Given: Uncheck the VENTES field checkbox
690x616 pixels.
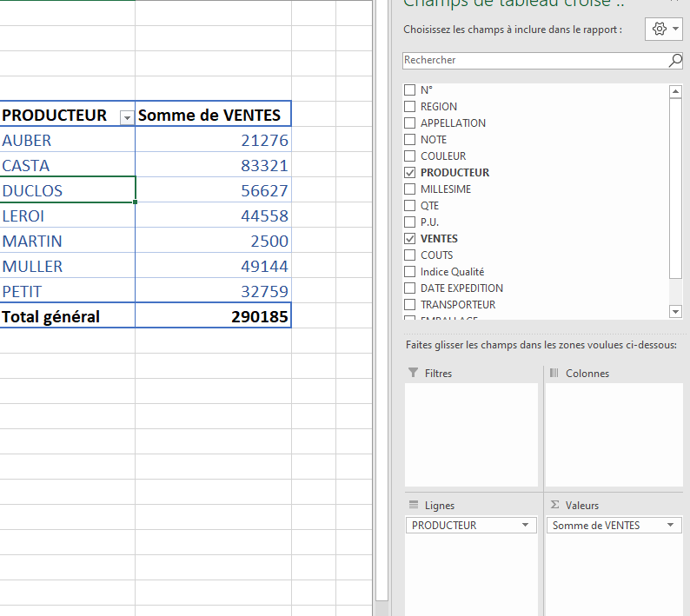Looking at the screenshot, I should 410,239.
